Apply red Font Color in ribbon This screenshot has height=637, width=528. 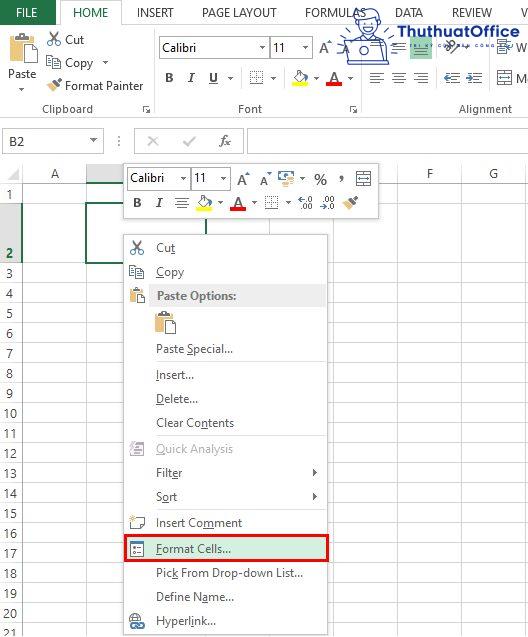click(x=334, y=78)
